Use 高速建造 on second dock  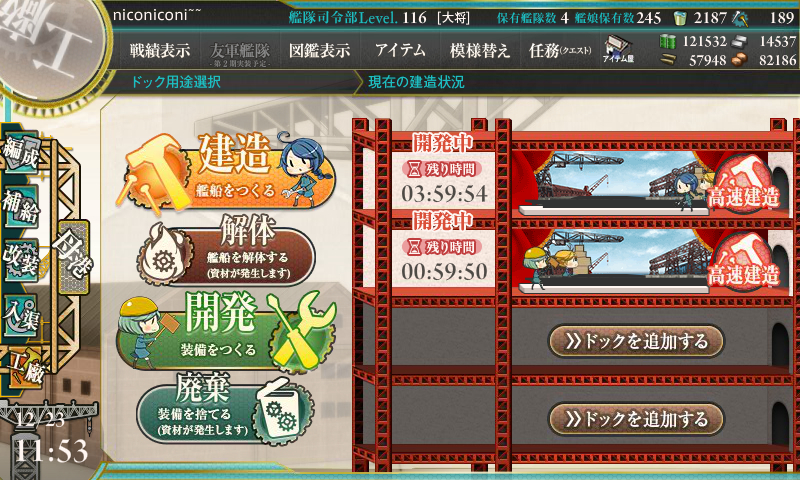pos(744,264)
